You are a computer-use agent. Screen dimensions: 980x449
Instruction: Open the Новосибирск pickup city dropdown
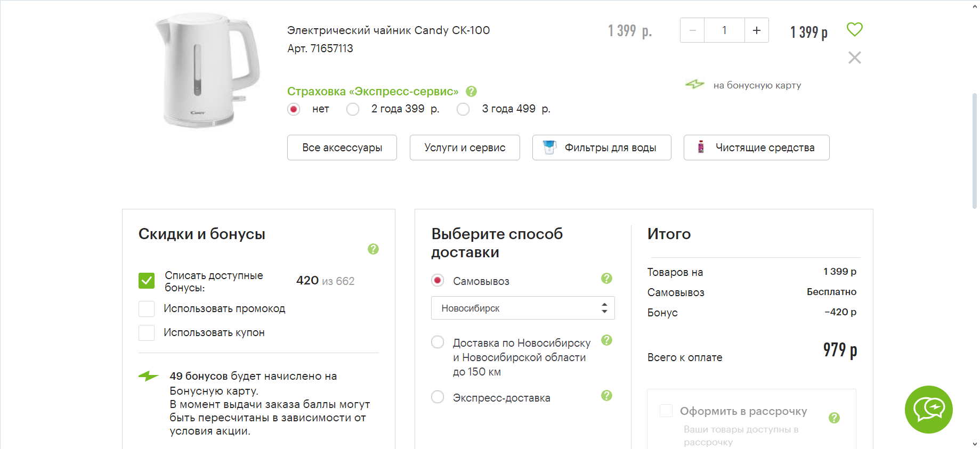[x=523, y=308]
